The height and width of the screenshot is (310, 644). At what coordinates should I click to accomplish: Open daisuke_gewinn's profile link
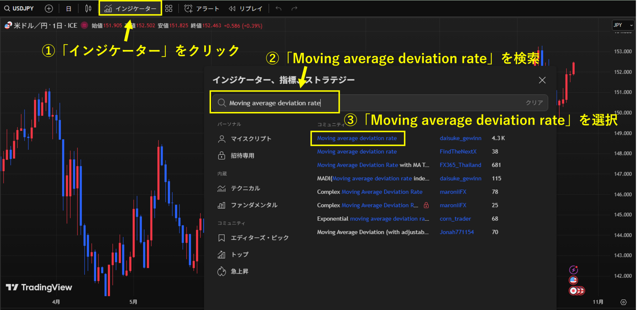461,138
